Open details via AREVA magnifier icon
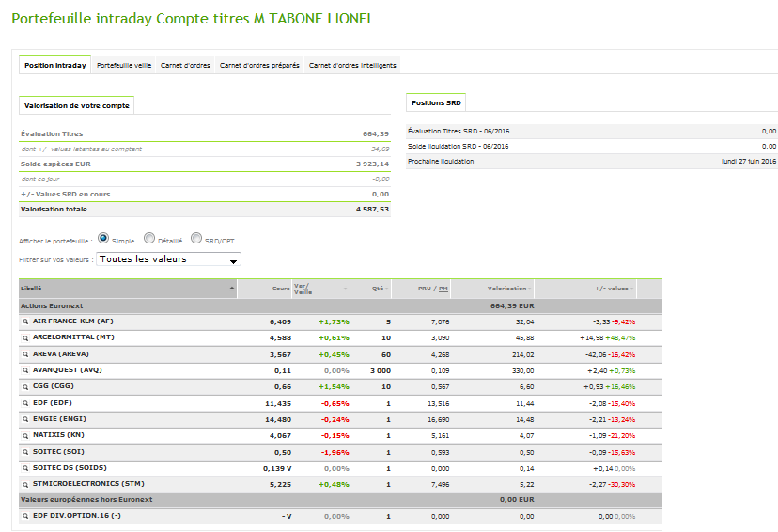This screenshot has width=778, height=532. pyautogui.click(x=25, y=354)
